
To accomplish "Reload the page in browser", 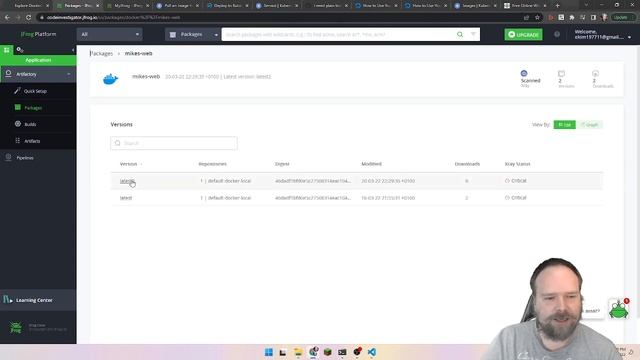I will coord(28,18).
